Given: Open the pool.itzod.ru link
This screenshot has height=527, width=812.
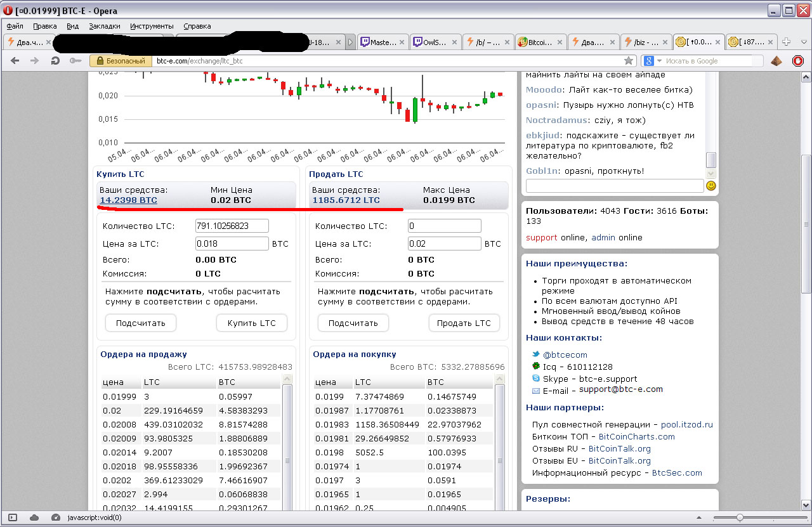Looking at the screenshot, I should pos(687,424).
